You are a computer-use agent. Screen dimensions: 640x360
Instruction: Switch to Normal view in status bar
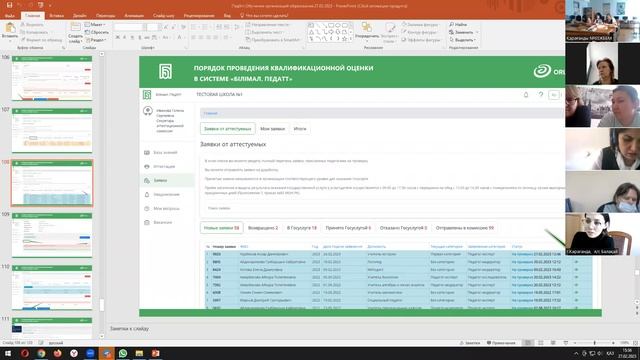(528, 343)
